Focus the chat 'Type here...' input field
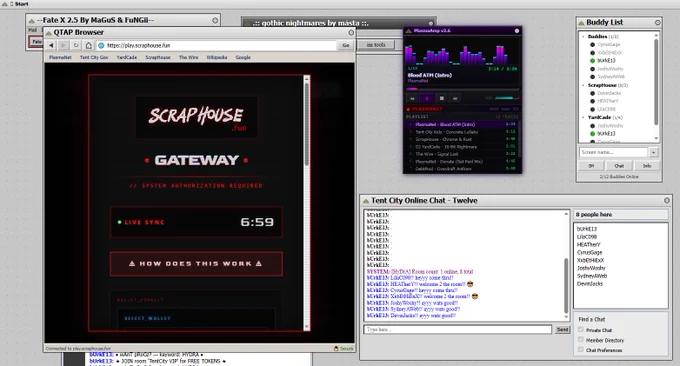The height and width of the screenshot is (366, 680). click(x=458, y=330)
